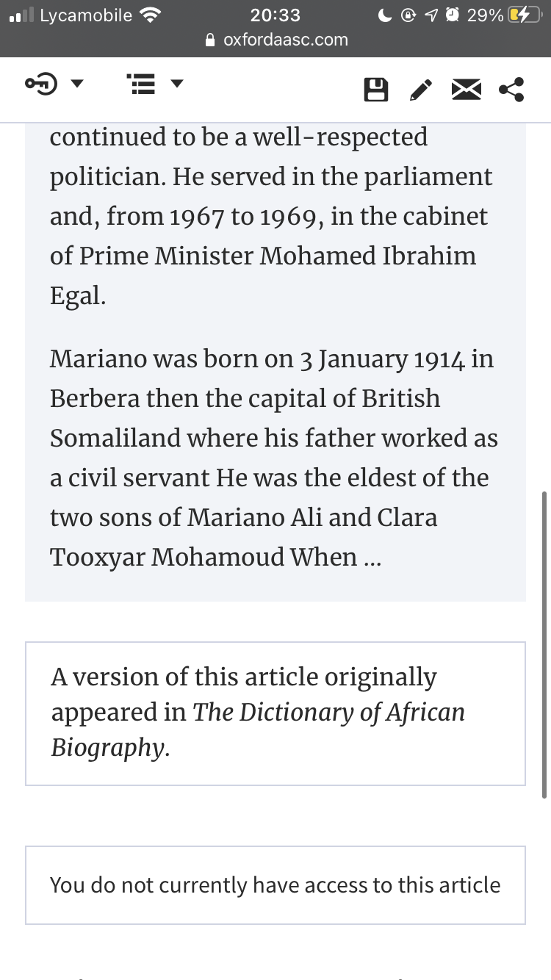Tap the pencil annotate icon
Viewport: 551px width, 980px height.
420,90
